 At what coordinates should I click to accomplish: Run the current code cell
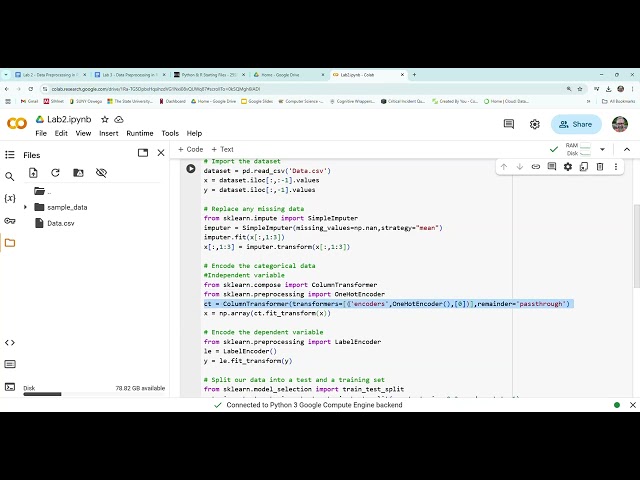[191, 168]
